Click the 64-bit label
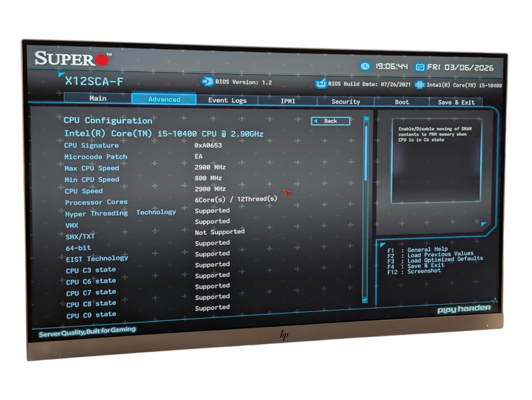532x400 pixels. pos(78,248)
